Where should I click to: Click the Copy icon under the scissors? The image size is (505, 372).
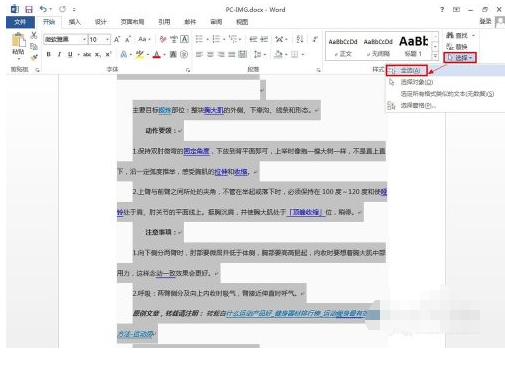pyautogui.click(x=34, y=47)
